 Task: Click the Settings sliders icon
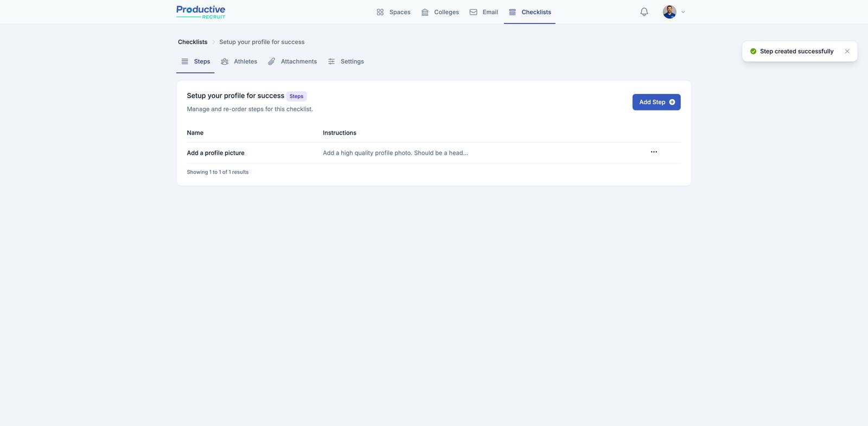tap(331, 62)
